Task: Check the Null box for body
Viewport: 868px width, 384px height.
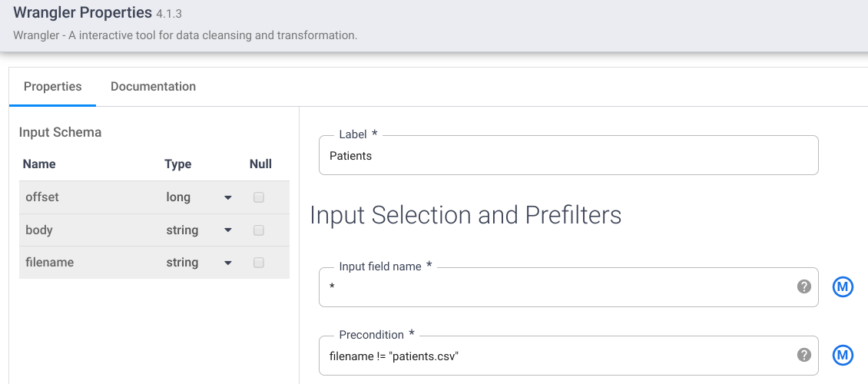Action: tap(259, 230)
